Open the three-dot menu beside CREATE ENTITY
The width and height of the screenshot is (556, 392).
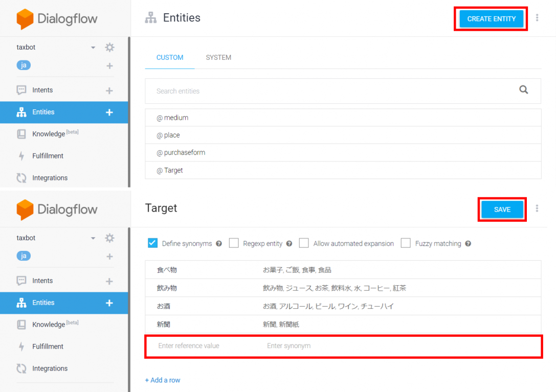click(537, 18)
